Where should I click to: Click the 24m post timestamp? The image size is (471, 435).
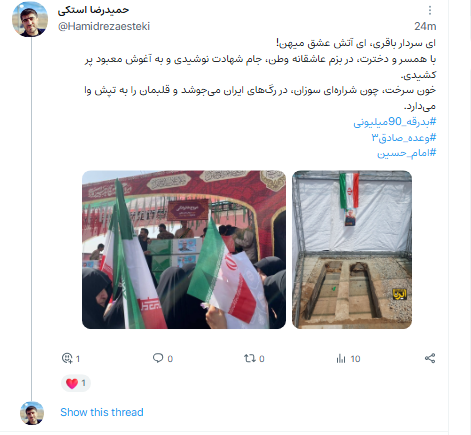[425, 26]
